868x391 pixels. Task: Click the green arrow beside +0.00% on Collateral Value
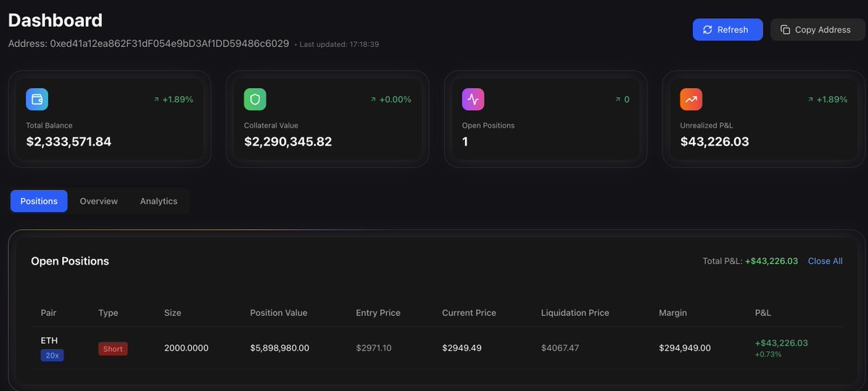[373, 100]
